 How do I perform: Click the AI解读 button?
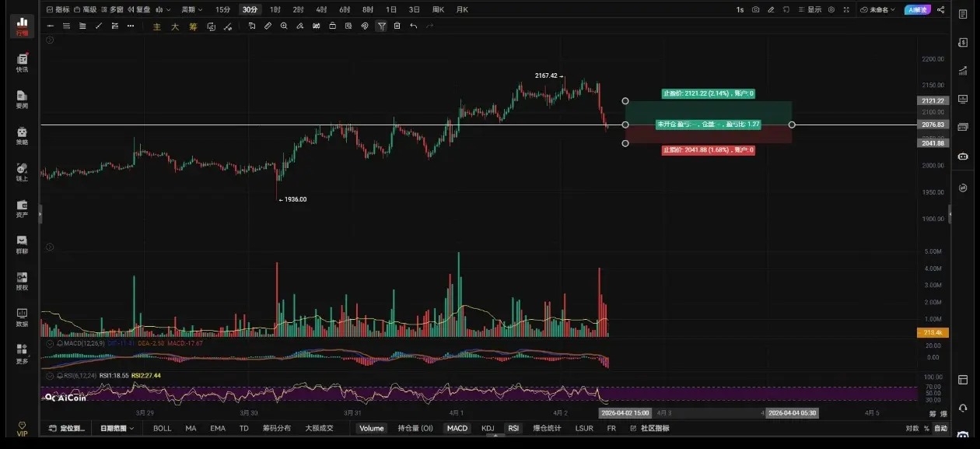(918, 9)
